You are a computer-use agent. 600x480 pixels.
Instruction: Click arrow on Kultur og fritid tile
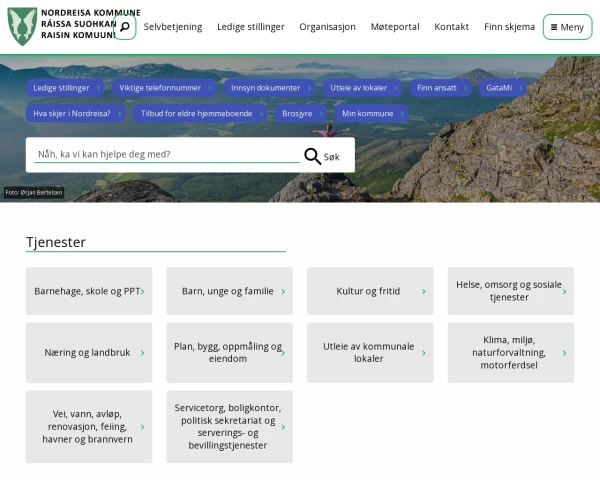point(424,291)
